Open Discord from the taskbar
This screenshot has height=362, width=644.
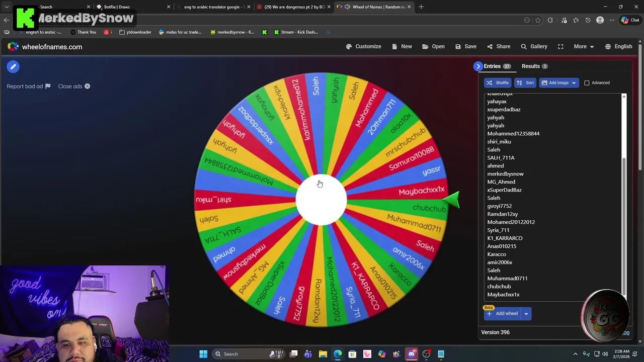coord(412,354)
